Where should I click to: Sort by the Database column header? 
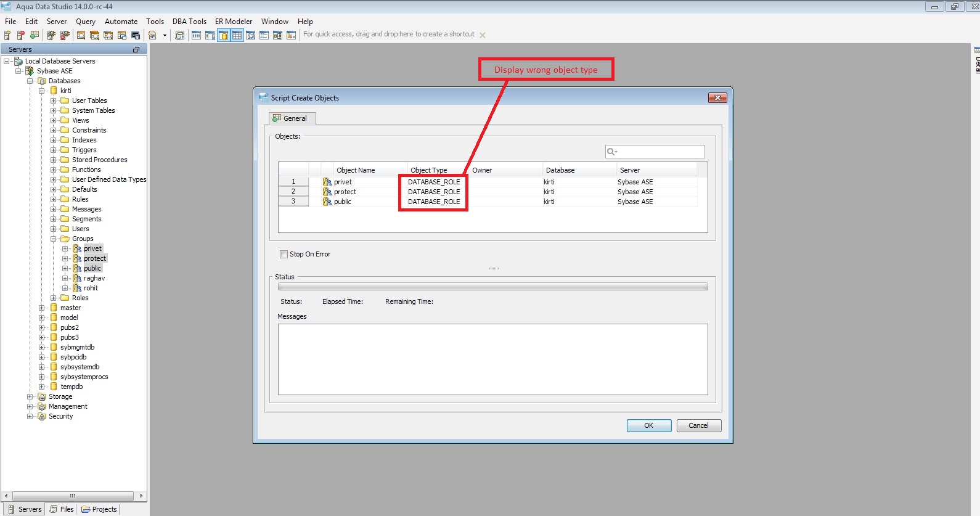point(579,170)
